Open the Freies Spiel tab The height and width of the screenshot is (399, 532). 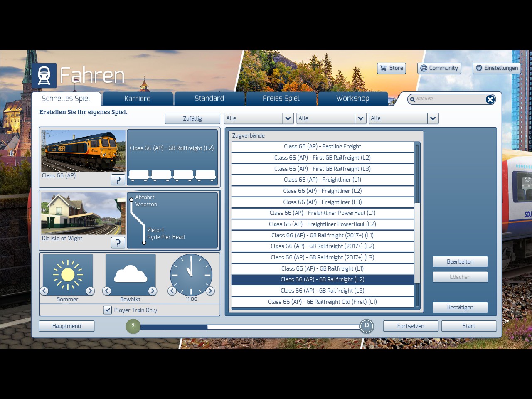point(281,99)
